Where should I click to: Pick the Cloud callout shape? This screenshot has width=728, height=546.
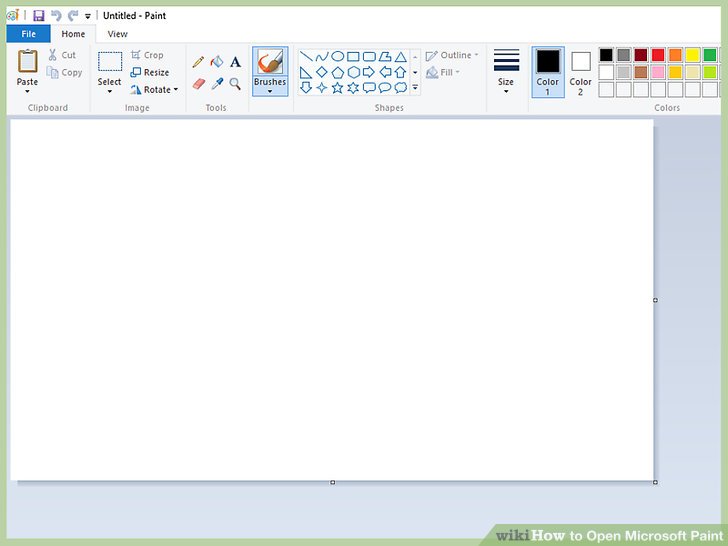pos(401,87)
